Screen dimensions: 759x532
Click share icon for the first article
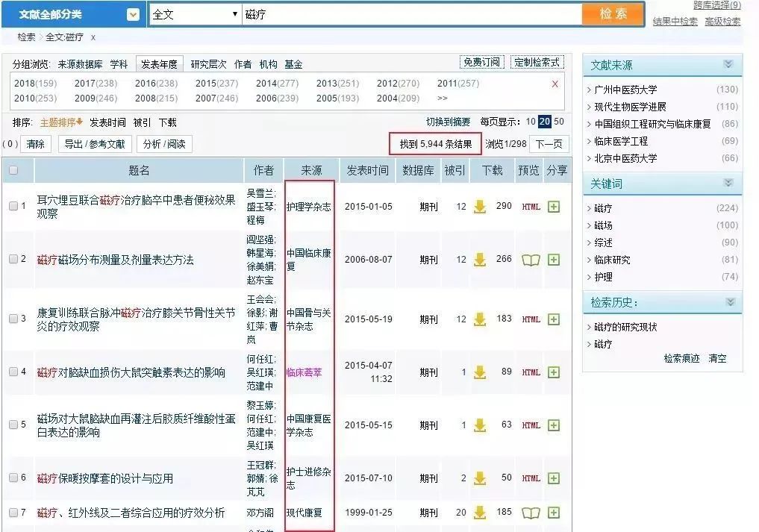[554, 207]
